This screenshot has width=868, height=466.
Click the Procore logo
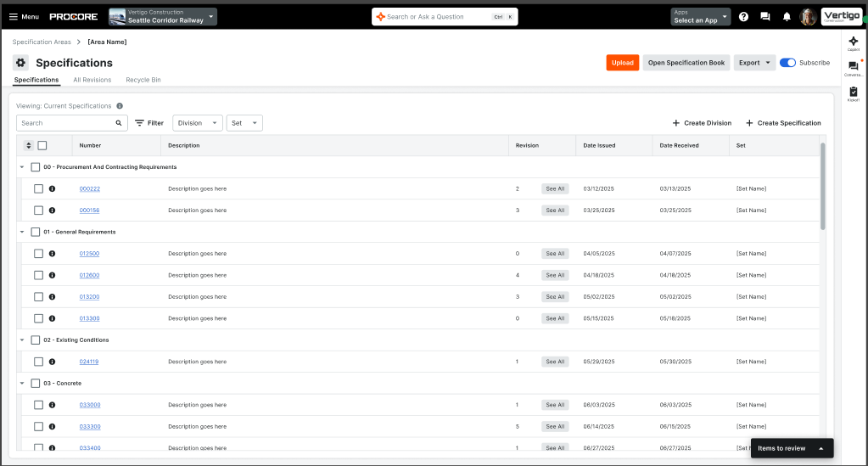74,17
